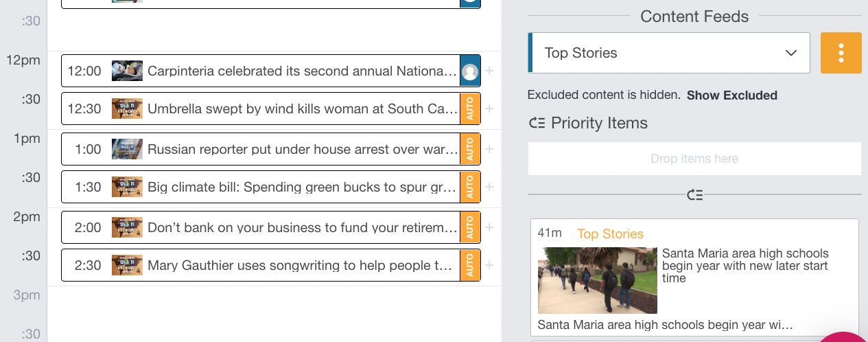Toggle AUTO badge on Umbrella swept by wind item
The image size is (868, 342).
(470, 109)
